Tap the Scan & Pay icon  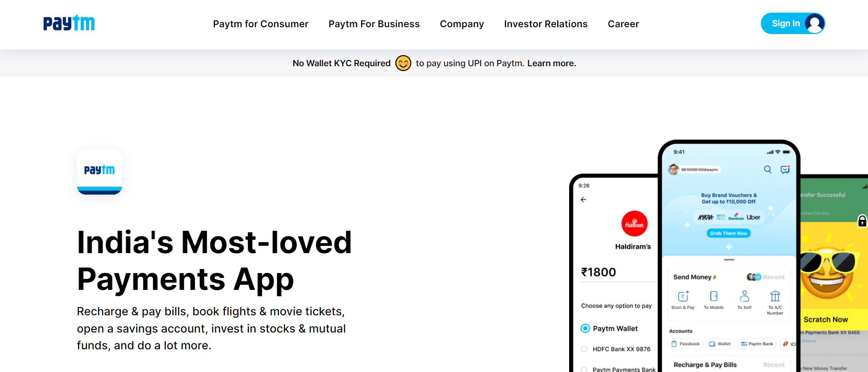coord(683,296)
